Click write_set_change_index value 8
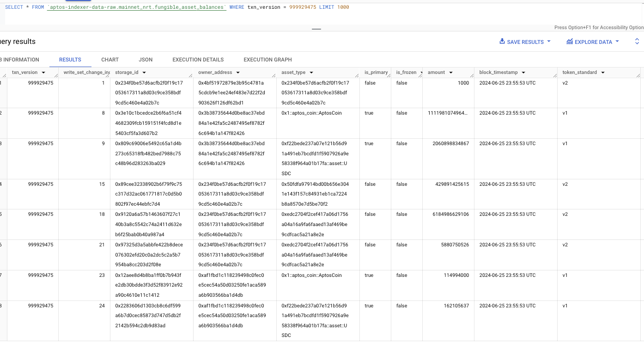Image resolution: width=644 pixels, height=343 pixels. click(103, 113)
